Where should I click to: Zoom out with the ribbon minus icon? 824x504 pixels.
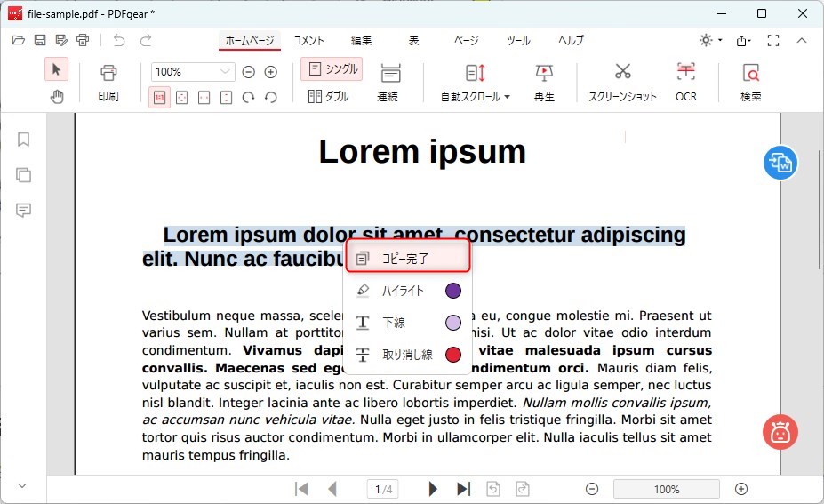pyautogui.click(x=249, y=72)
